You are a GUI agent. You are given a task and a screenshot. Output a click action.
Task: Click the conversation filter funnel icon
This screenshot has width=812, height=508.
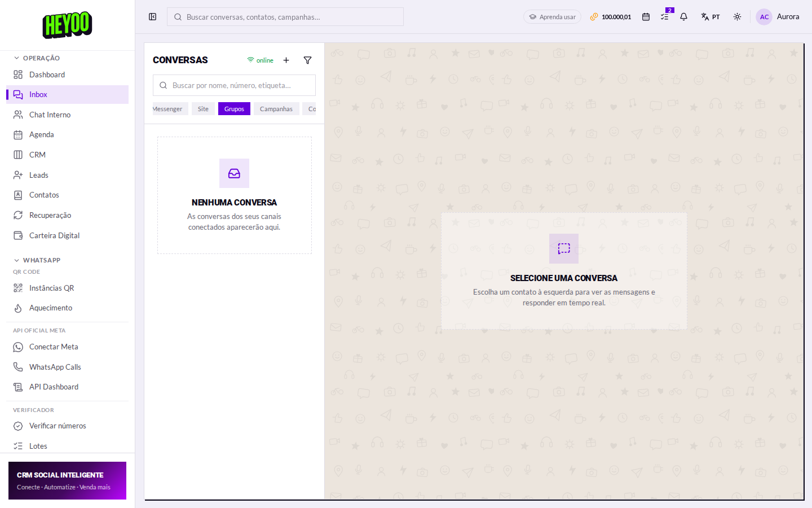307,60
